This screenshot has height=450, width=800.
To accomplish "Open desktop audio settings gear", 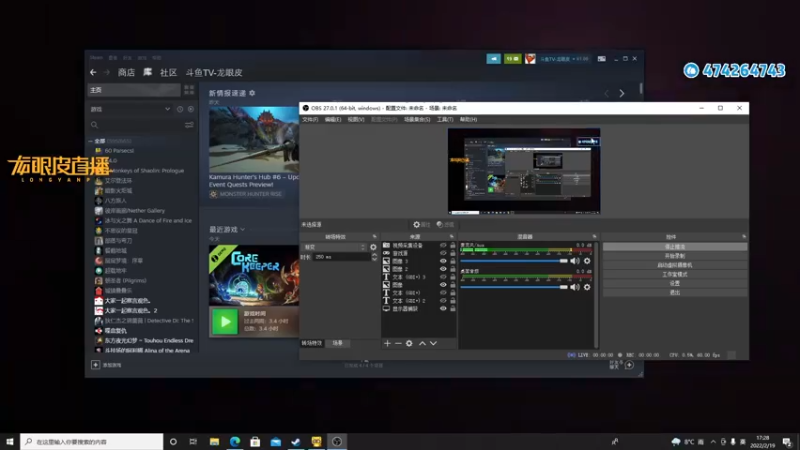I will pos(587,287).
